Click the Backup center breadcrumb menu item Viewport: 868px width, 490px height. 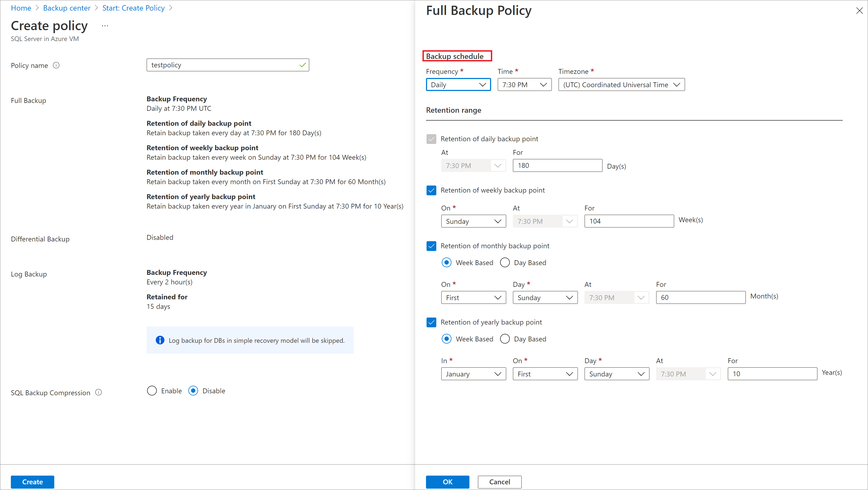tap(67, 8)
